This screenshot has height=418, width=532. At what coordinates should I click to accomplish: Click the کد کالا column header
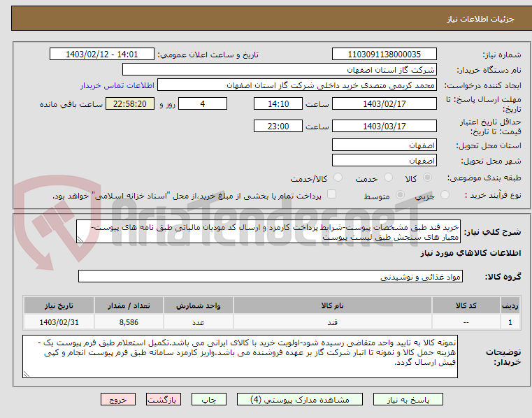coord(466,305)
